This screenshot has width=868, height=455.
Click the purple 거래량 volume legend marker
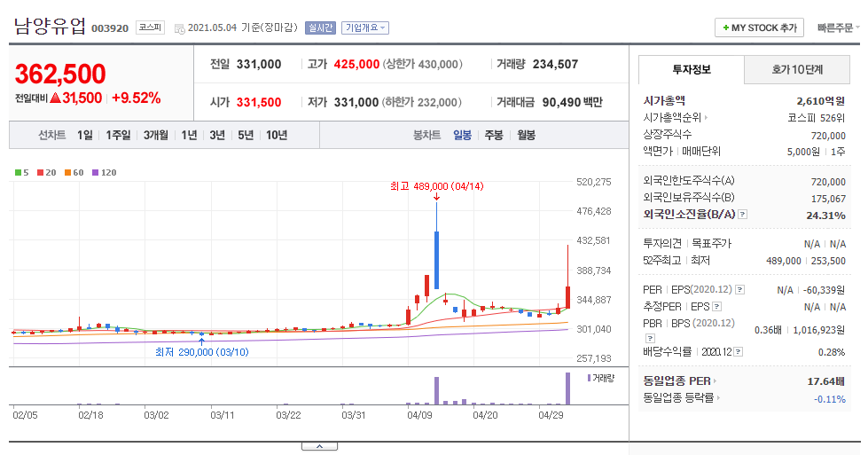tap(589, 378)
